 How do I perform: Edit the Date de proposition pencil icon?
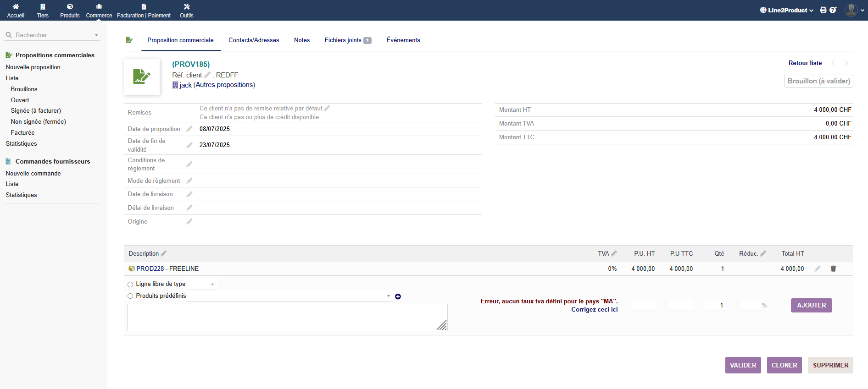point(189,129)
